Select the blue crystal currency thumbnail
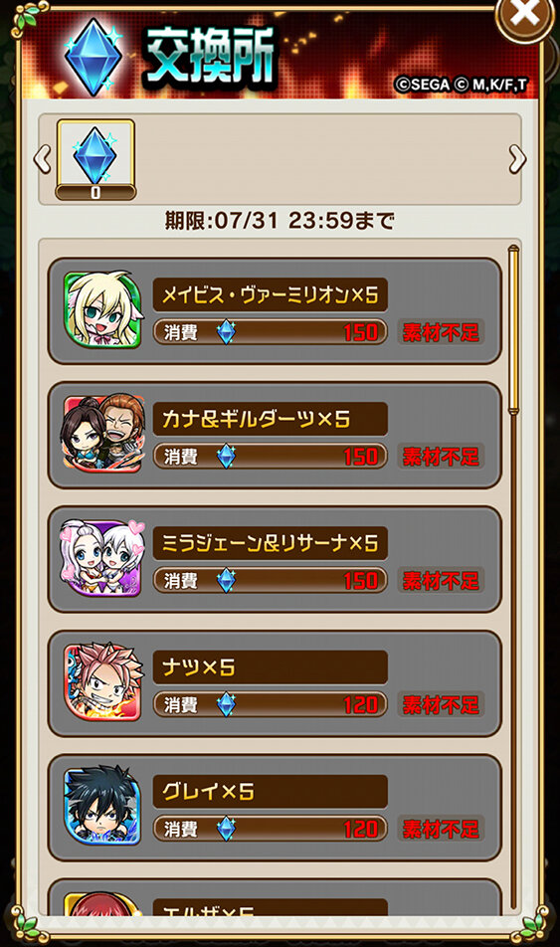The width and height of the screenshot is (560, 947). click(x=95, y=159)
